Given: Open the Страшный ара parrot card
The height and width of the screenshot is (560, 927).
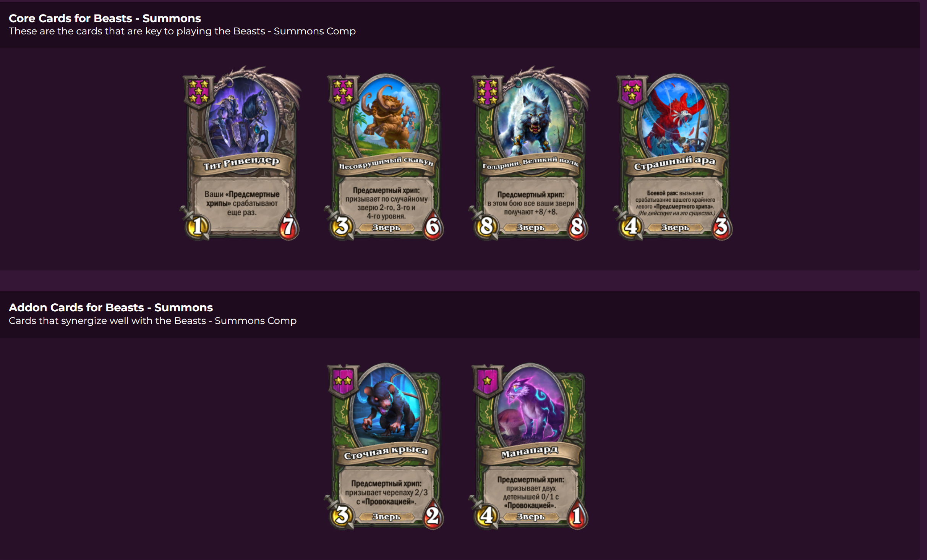Looking at the screenshot, I should click(x=674, y=157).
